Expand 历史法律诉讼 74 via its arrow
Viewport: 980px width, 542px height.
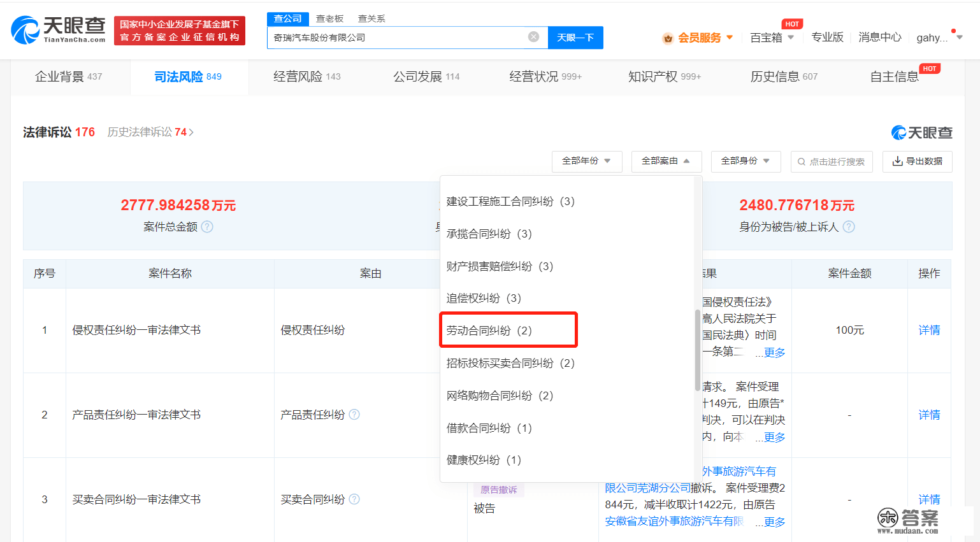(x=191, y=132)
